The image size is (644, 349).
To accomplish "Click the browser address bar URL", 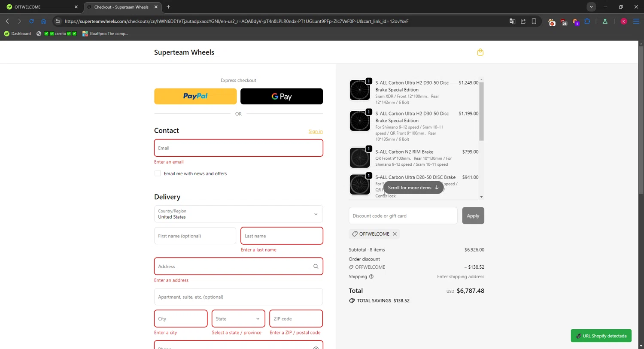I will click(237, 21).
